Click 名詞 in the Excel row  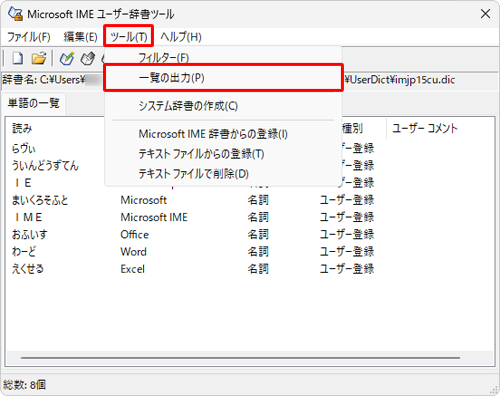258,269
